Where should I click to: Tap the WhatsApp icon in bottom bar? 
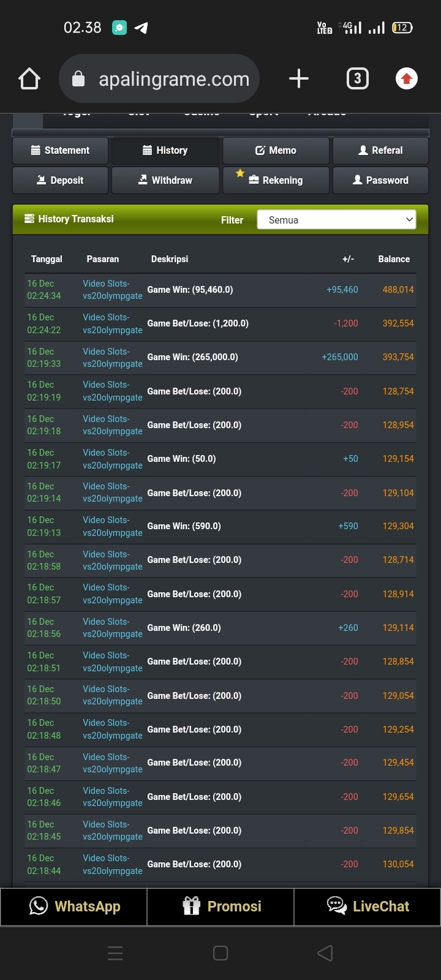pyautogui.click(x=39, y=907)
